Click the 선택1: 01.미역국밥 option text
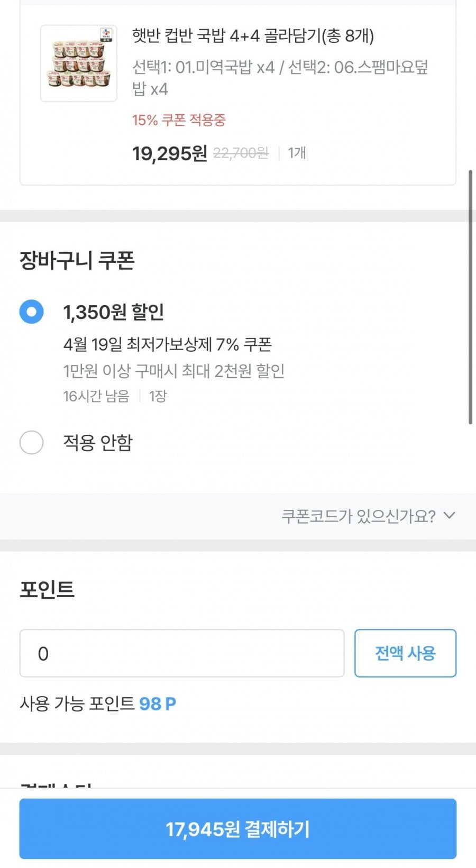 click(x=203, y=68)
